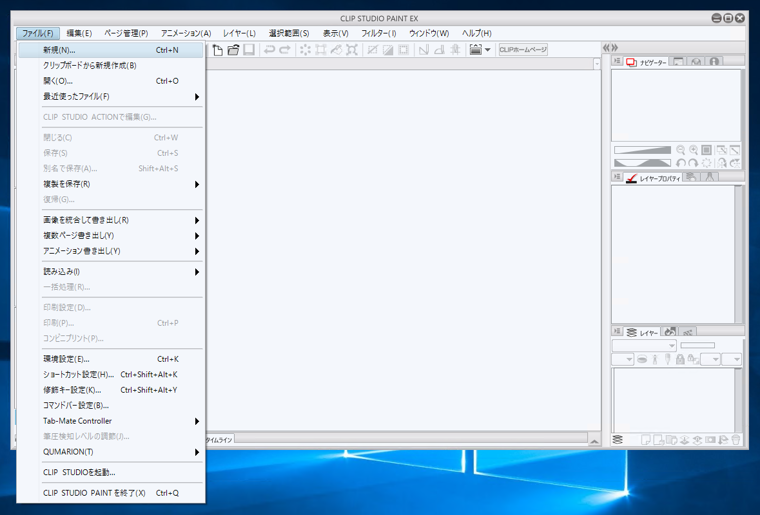Viewport: 760px width, 515px height.
Task: Click the Show selection border icon
Action: coord(403,49)
